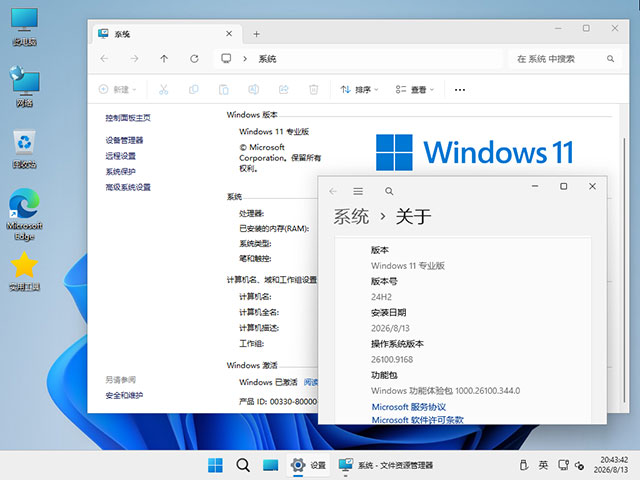Click the 系统 breadcrumb in Settings

point(351,216)
